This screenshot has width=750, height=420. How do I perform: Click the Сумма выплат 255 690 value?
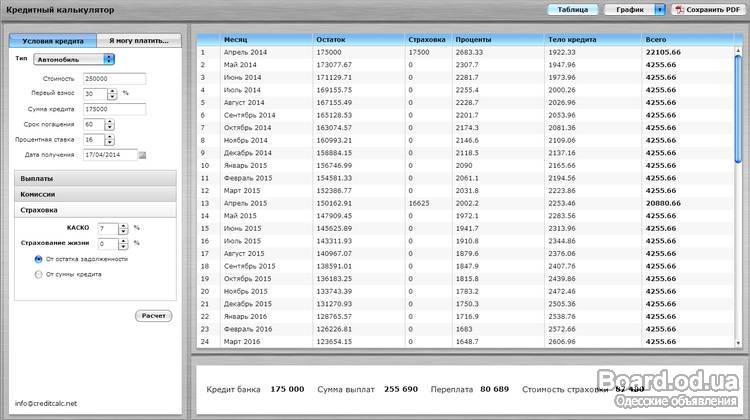click(x=401, y=389)
